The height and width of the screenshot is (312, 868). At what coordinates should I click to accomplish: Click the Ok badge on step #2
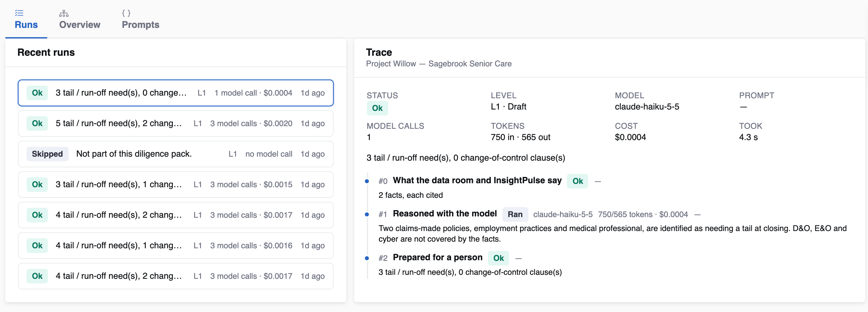click(498, 259)
